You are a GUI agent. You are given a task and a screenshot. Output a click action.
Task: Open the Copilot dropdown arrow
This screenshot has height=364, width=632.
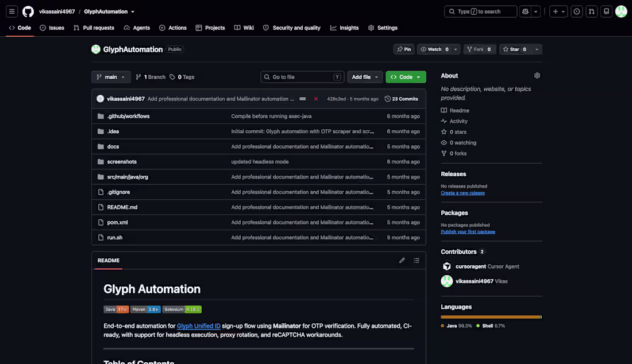coord(535,11)
